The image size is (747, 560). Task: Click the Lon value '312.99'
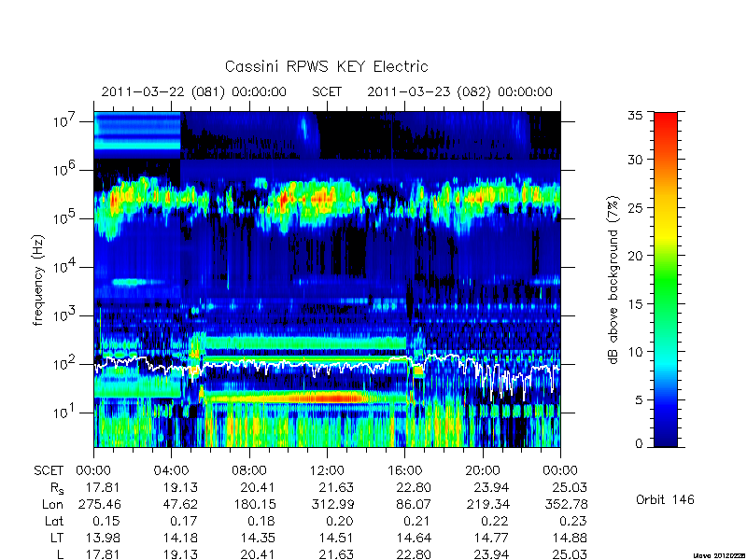[x=332, y=504]
